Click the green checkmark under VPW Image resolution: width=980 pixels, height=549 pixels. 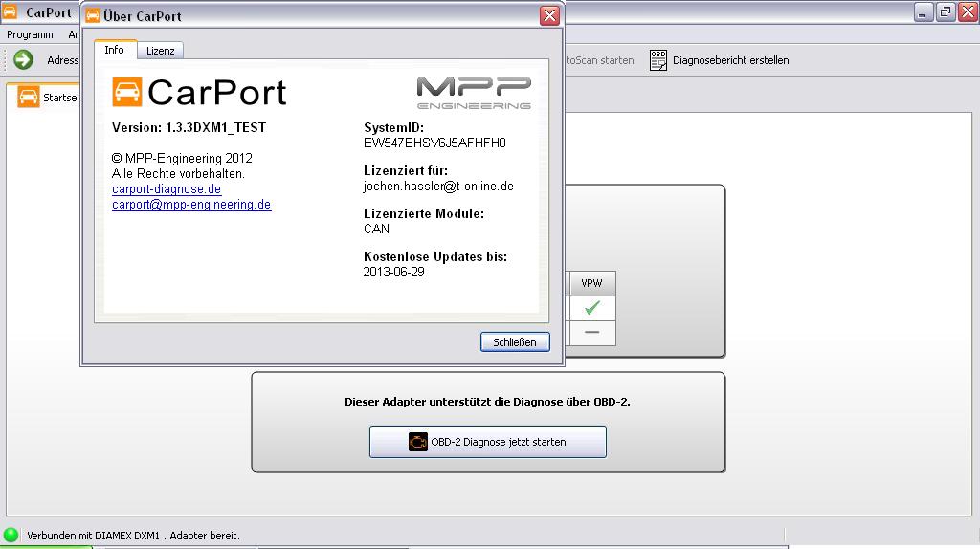[591, 308]
